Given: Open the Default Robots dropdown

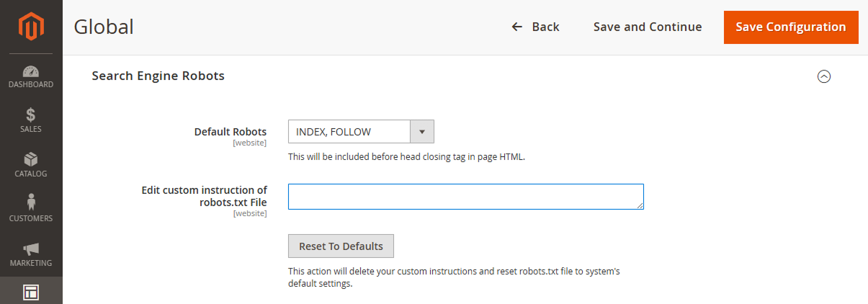Looking at the screenshot, I should [361, 132].
